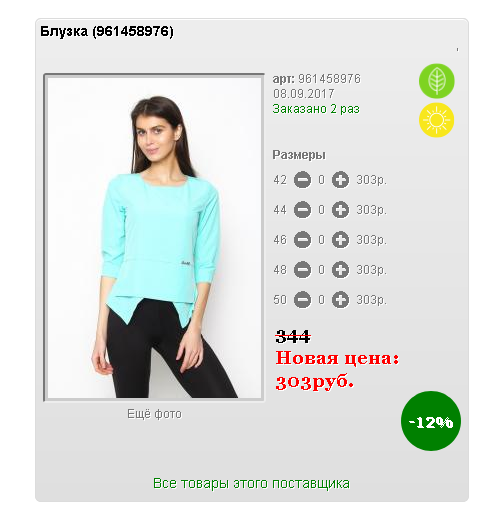The width and height of the screenshot is (478, 508).
Task: Increase quantity for size 42
Action: click(340, 180)
